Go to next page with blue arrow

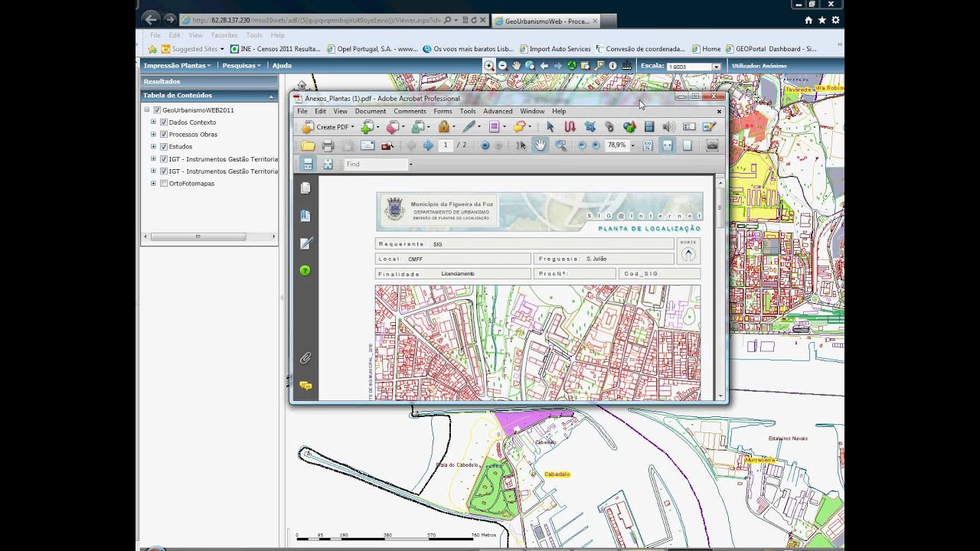pyautogui.click(x=428, y=145)
